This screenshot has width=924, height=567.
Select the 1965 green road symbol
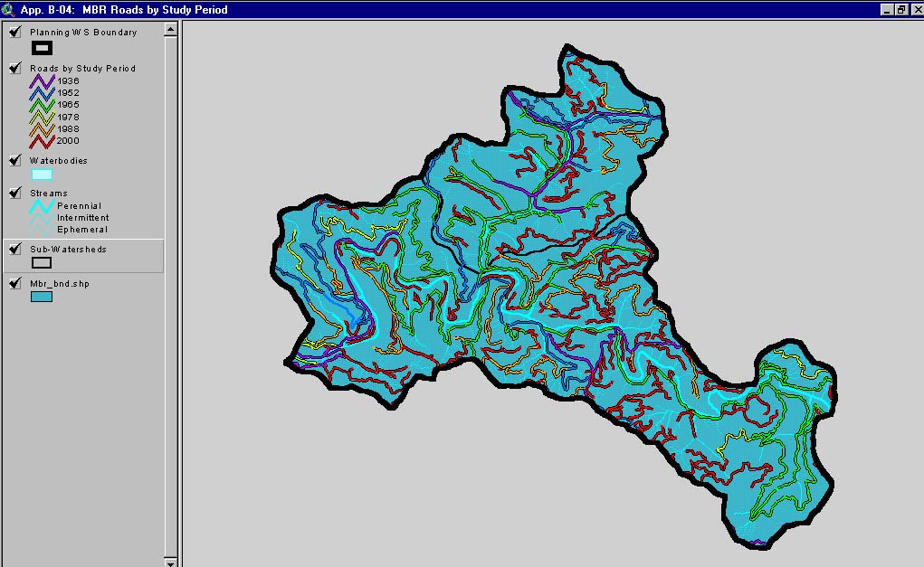coord(42,105)
